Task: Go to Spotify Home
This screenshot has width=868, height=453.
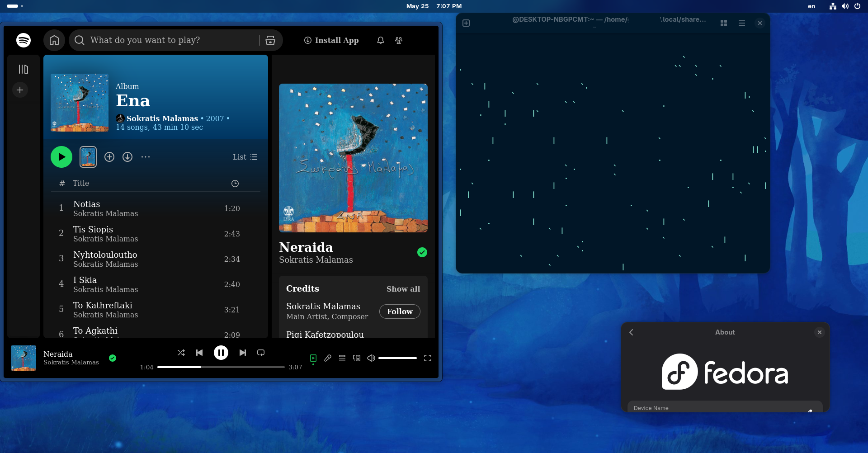Action: [54, 40]
